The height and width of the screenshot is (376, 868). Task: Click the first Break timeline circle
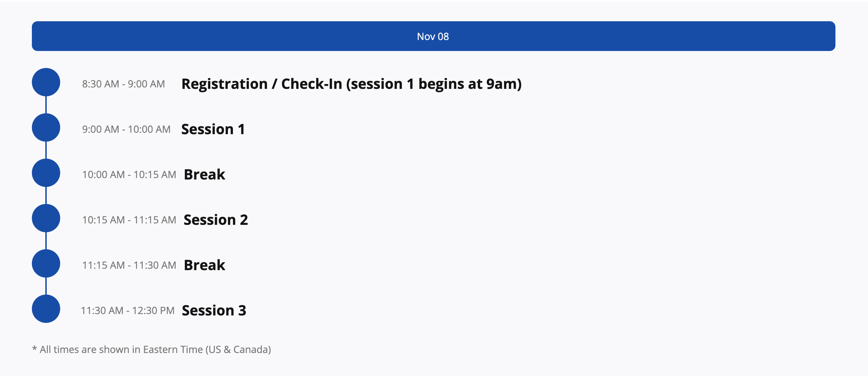pos(46,173)
